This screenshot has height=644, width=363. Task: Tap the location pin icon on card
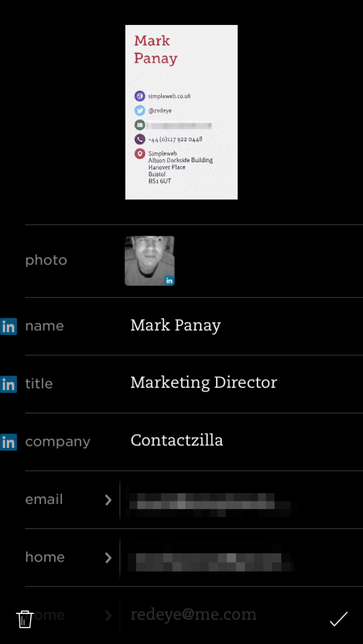coord(139,154)
